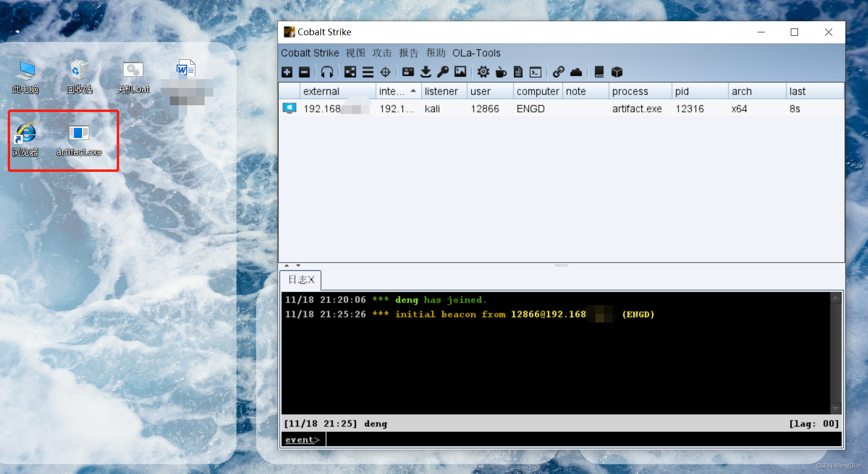Click the arch column header

pos(757,91)
